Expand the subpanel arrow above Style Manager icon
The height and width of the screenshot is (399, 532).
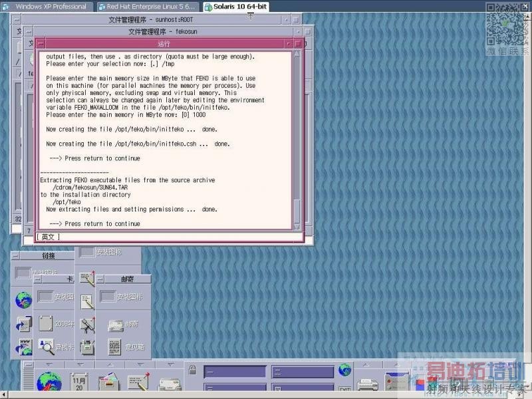396,364
